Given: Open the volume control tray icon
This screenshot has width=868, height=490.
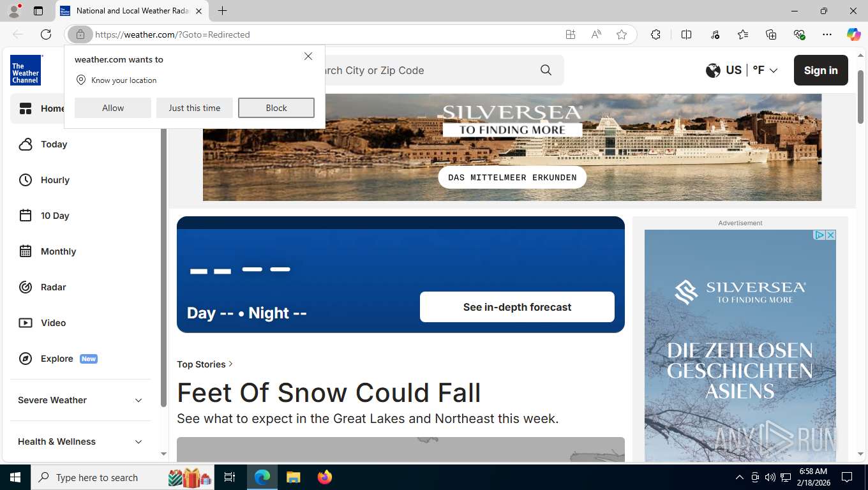Looking at the screenshot, I should [x=770, y=477].
